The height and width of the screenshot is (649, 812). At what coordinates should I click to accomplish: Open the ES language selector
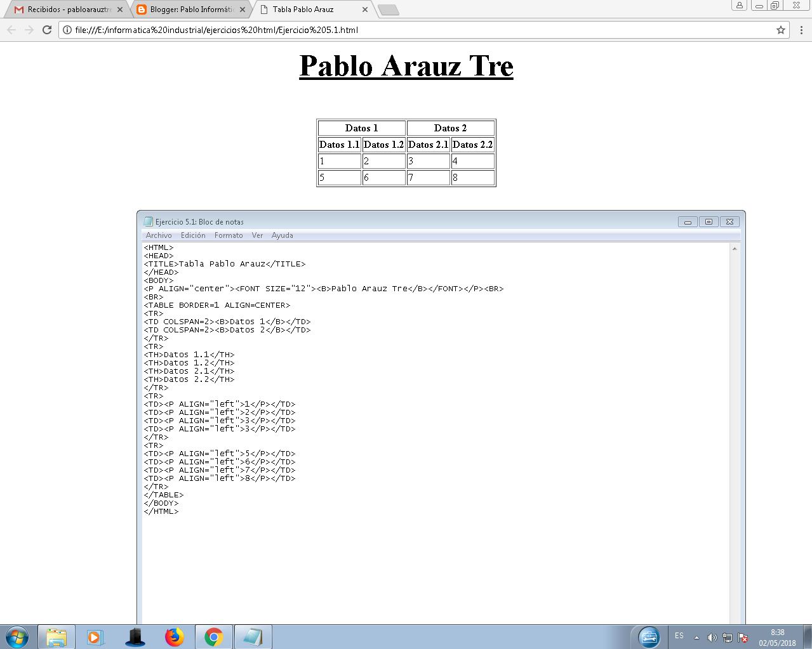tap(679, 636)
